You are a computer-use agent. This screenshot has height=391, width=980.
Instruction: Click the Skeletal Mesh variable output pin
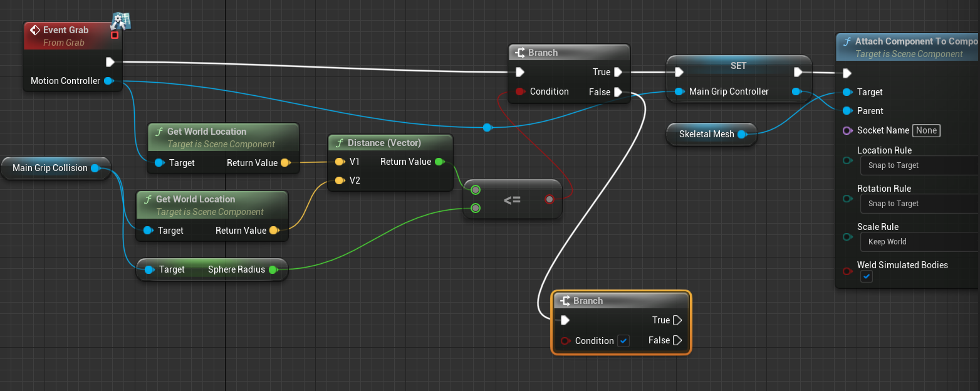(x=741, y=134)
